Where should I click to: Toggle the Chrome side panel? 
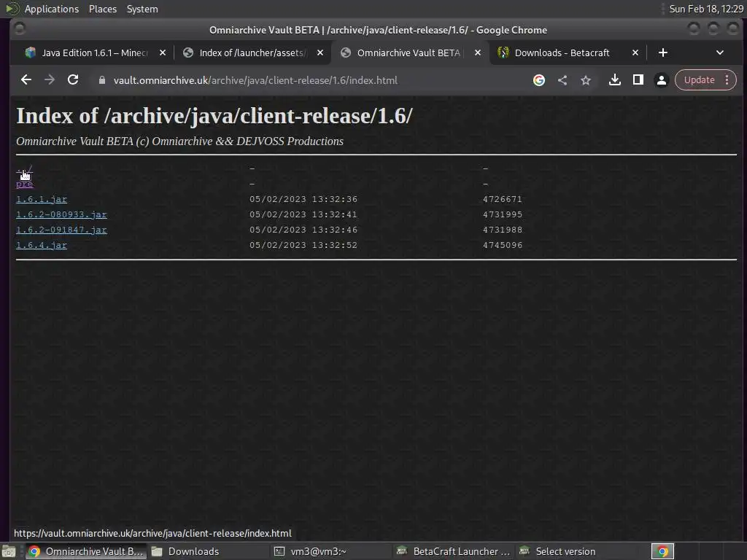[x=638, y=80]
